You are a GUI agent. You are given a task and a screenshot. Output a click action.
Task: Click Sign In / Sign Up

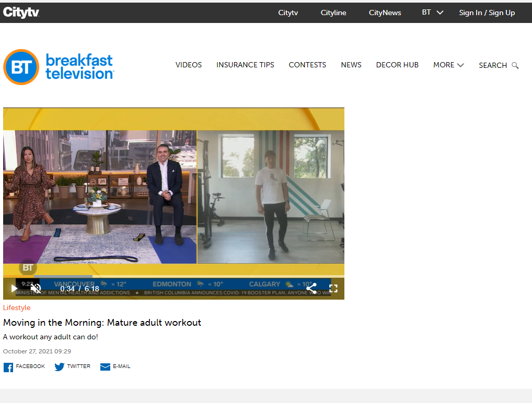coord(487,12)
